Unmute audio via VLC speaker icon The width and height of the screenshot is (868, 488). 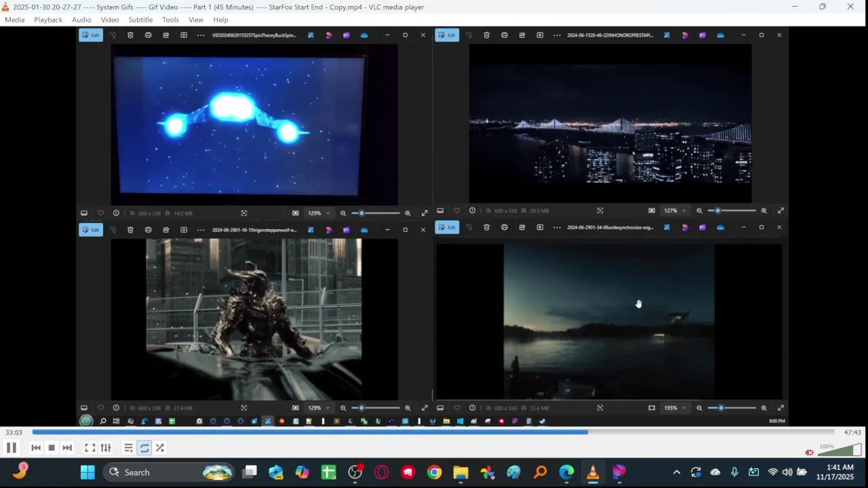pos(809,452)
